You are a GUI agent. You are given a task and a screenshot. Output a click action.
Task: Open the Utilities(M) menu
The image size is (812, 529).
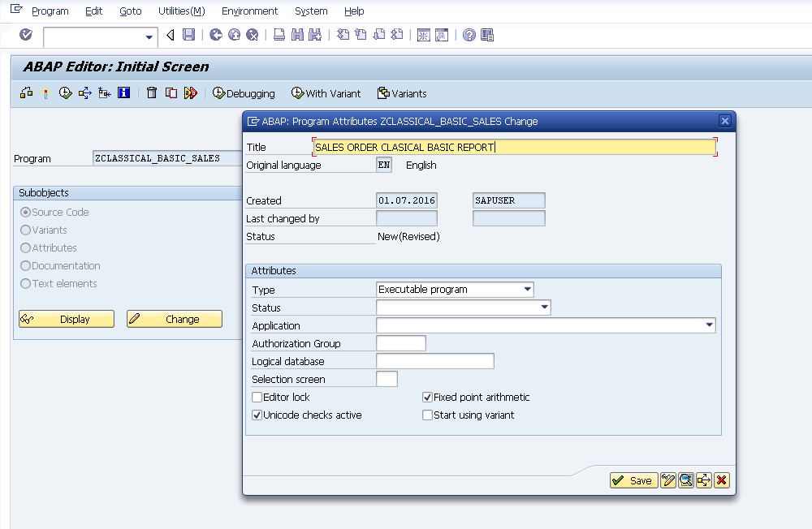[x=183, y=11]
